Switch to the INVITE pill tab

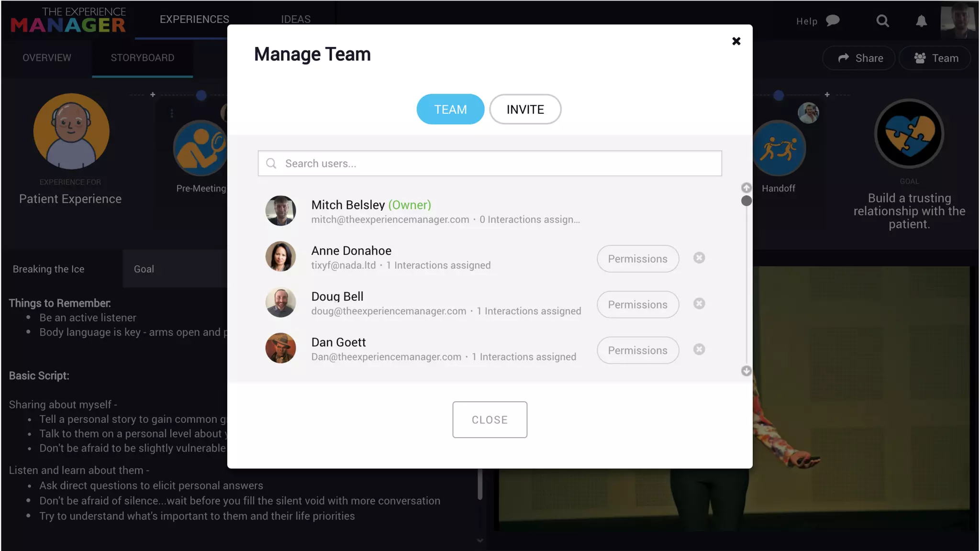coord(525,109)
